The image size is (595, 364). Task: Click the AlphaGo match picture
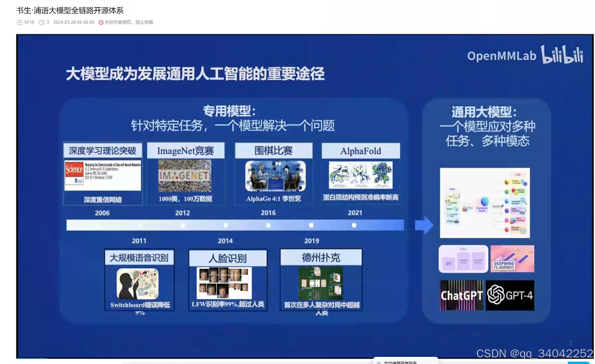tap(276, 176)
